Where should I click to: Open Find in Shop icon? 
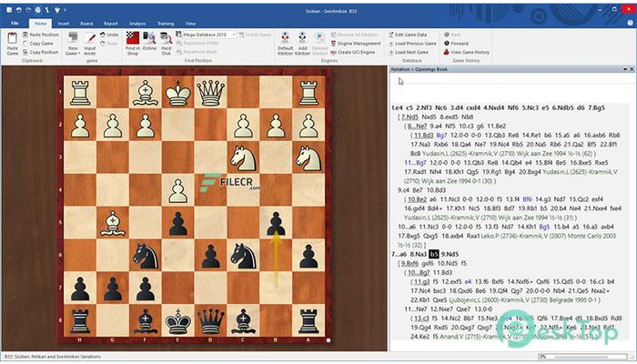point(133,38)
